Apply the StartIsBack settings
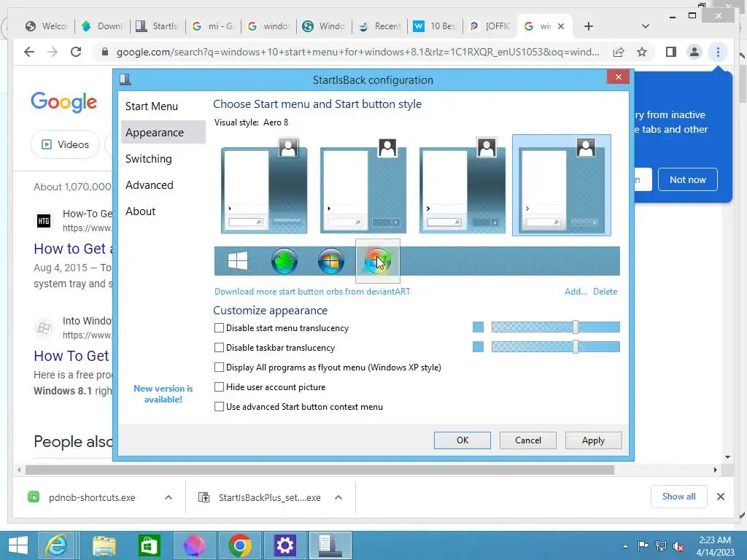Screen dimensions: 747x560 point(593,440)
